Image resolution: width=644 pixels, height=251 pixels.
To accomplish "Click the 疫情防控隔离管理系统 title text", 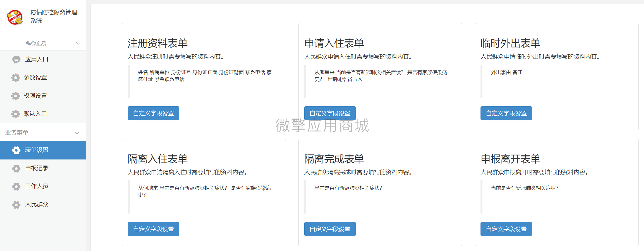I will [x=54, y=16].
